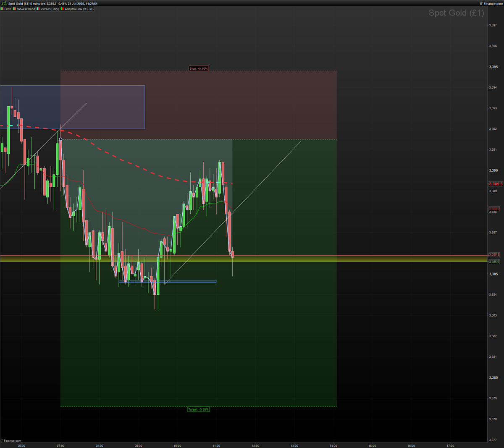The image size is (504, 448).
Task: Select the 3,389.3 VWAP price tag
Action: pos(496,184)
